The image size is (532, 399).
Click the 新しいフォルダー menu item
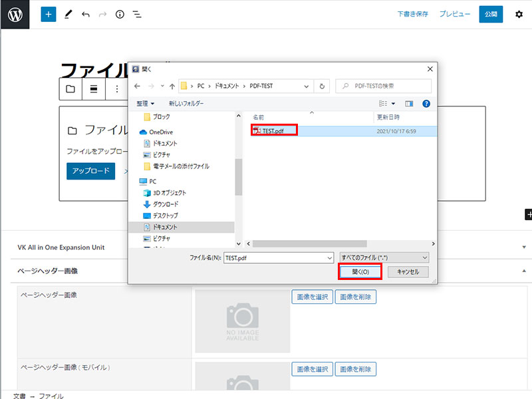pyautogui.click(x=186, y=104)
